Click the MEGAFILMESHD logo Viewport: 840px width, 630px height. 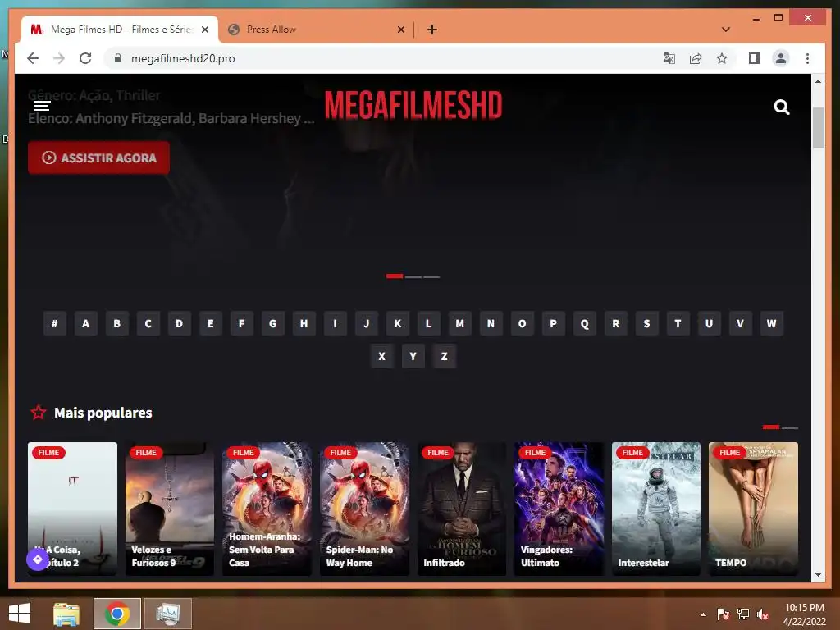point(413,104)
